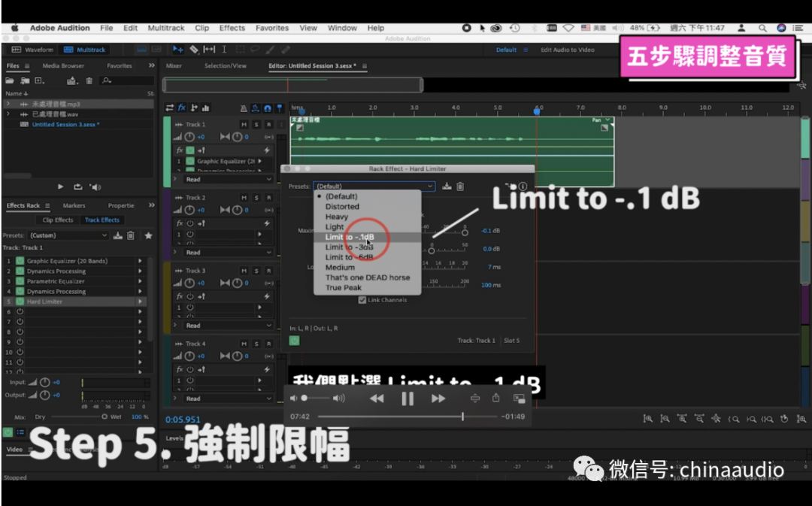The image size is (812, 506).
Task: Delete preset trash icon in Hard Limiter
Action: tap(460, 186)
